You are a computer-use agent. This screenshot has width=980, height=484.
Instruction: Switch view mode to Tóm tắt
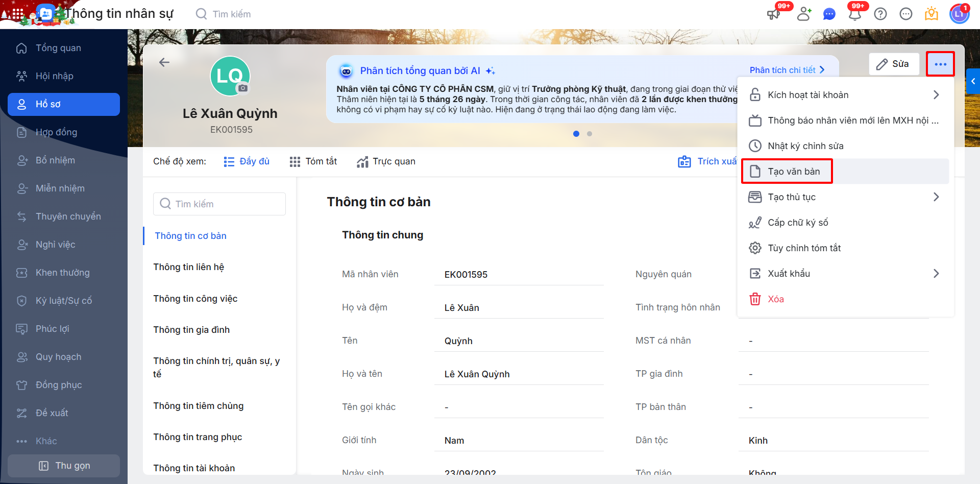coord(313,161)
